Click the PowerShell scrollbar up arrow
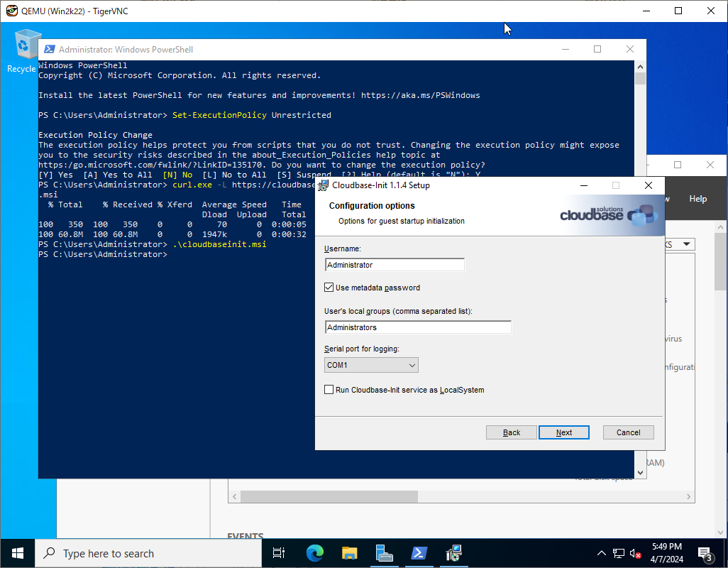Image resolution: width=728 pixels, height=568 pixels. [x=640, y=67]
